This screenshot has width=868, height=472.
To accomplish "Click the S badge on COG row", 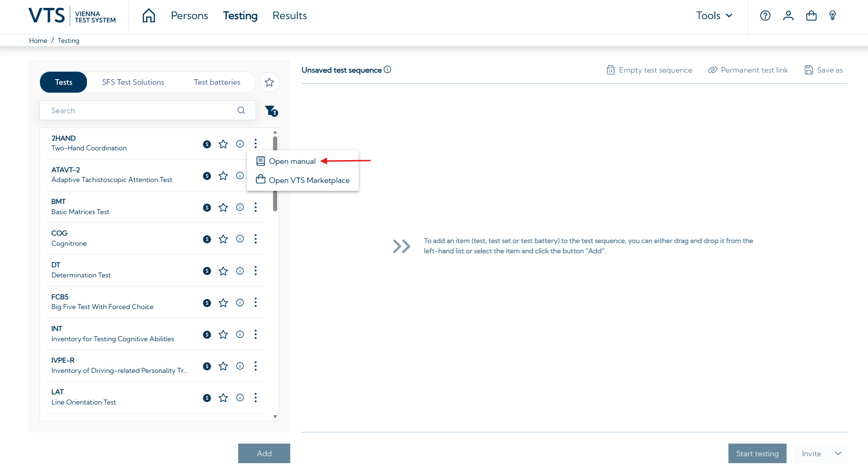I will point(207,239).
